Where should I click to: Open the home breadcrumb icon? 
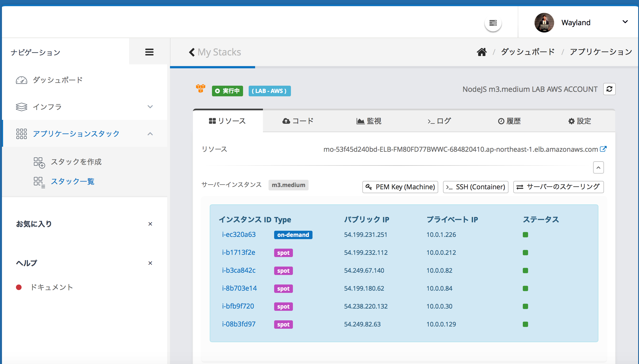pos(482,52)
